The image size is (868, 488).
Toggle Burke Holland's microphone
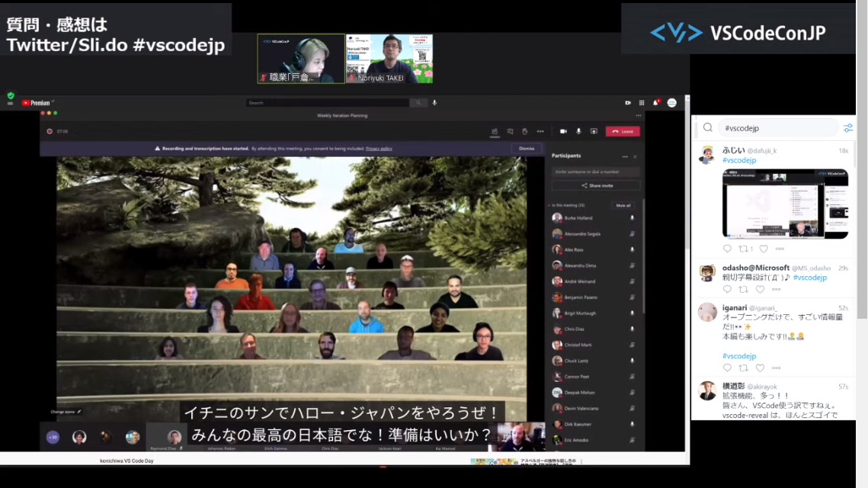633,218
